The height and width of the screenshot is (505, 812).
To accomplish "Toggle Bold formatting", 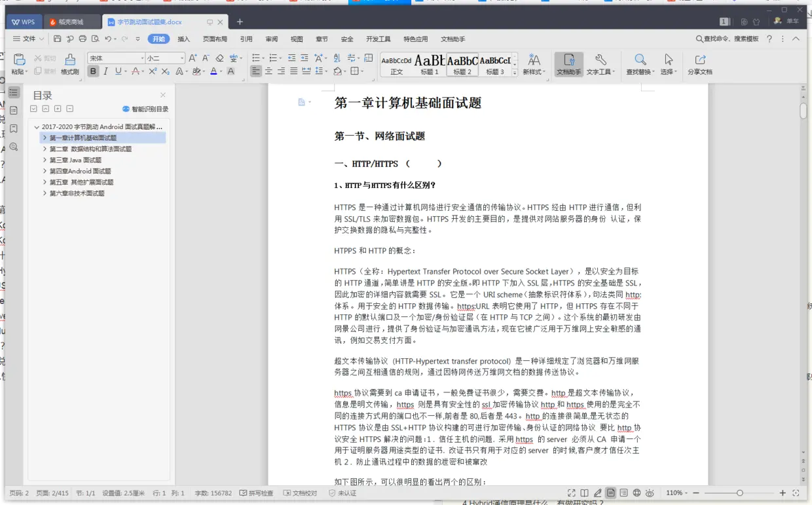I will click(x=93, y=71).
